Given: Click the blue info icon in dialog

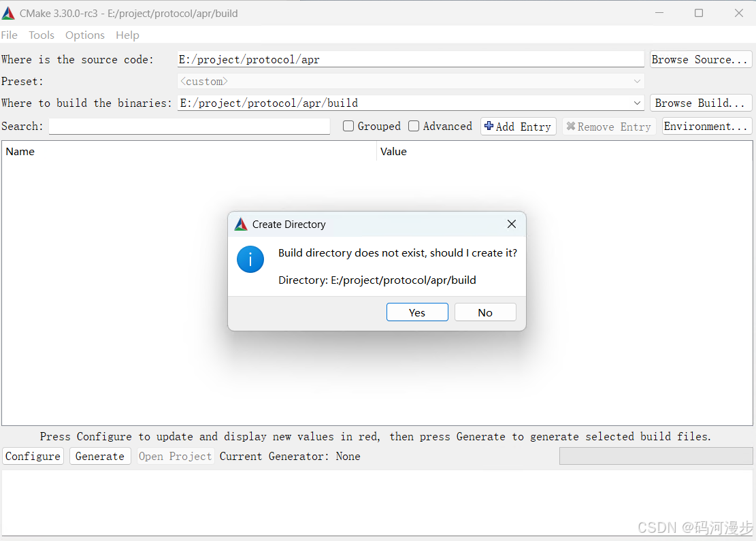Looking at the screenshot, I should [x=250, y=259].
